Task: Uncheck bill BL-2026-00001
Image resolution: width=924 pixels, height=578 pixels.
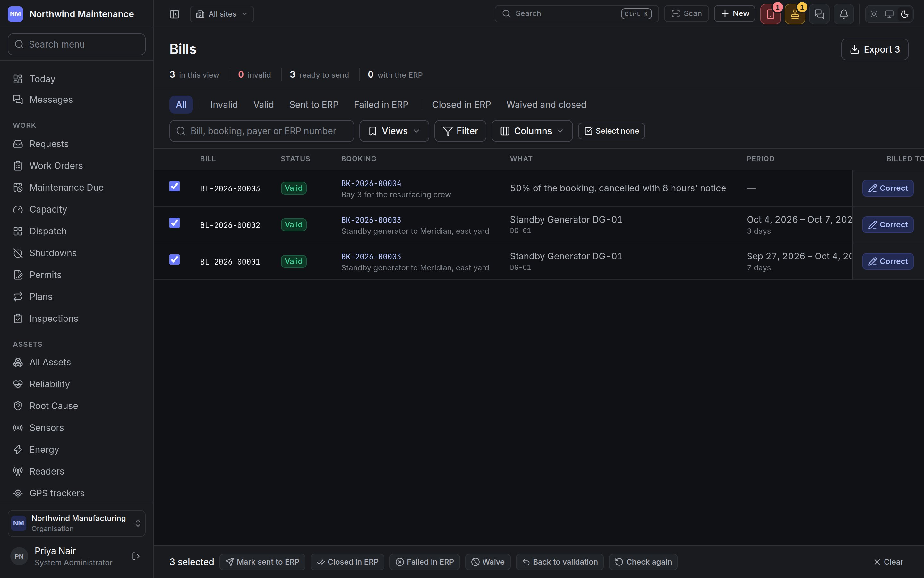Action: point(175,259)
